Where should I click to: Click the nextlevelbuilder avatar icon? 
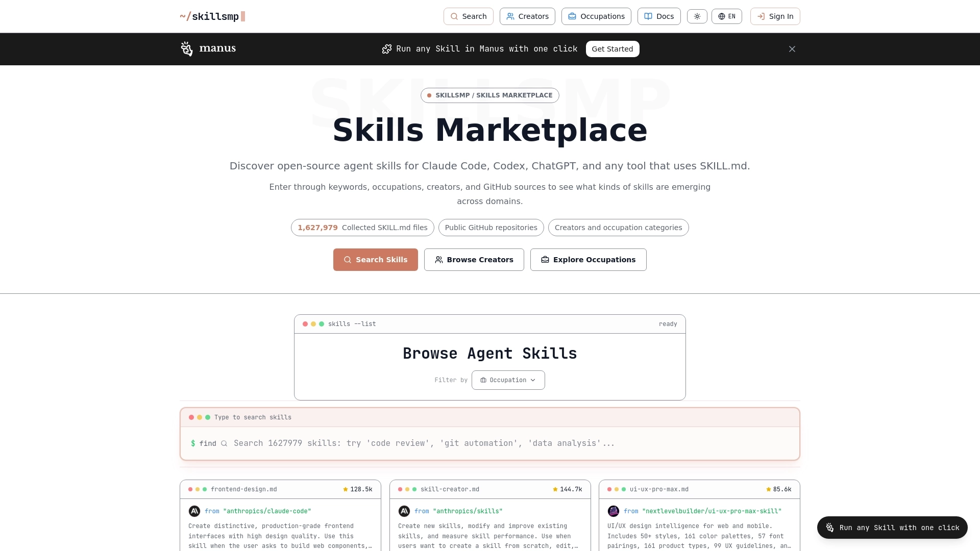[x=614, y=511]
